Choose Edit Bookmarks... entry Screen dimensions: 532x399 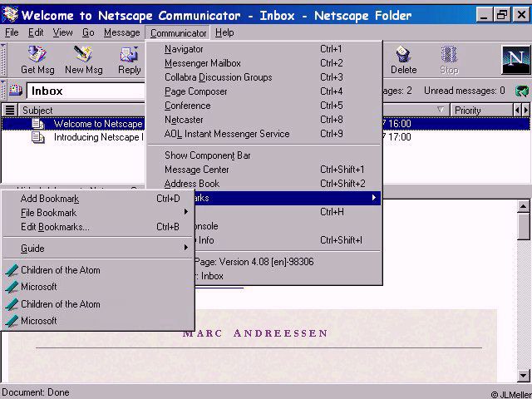pyautogui.click(x=98, y=227)
